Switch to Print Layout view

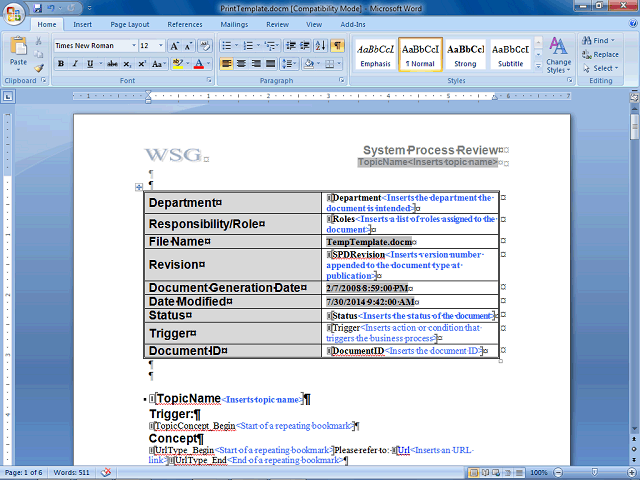click(474, 473)
